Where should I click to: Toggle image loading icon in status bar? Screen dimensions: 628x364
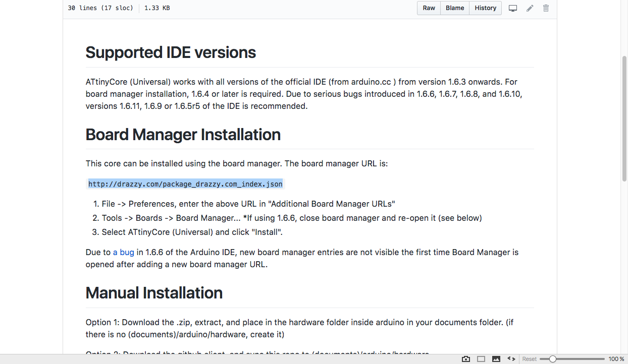click(496, 359)
